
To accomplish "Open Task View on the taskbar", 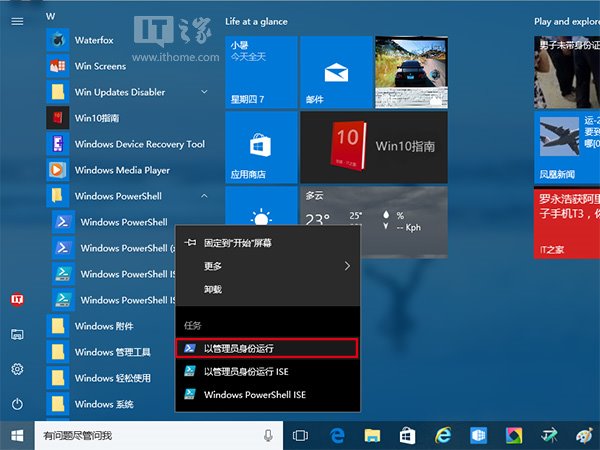I will pyautogui.click(x=299, y=435).
